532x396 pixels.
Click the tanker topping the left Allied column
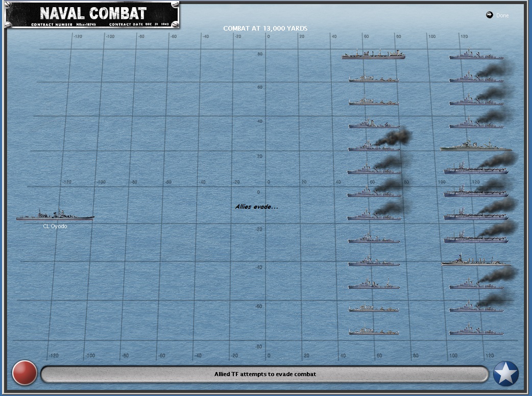click(x=373, y=54)
